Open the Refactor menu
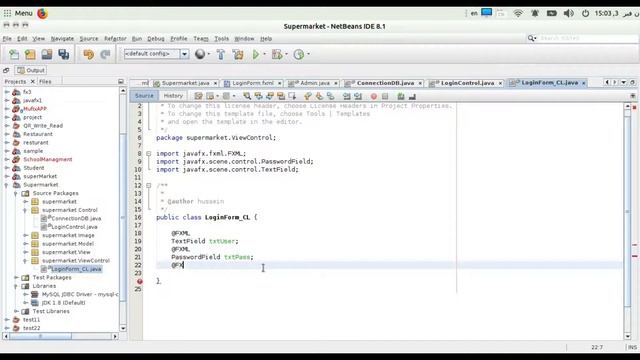The width and height of the screenshot is (640, 360). (115, 39)
